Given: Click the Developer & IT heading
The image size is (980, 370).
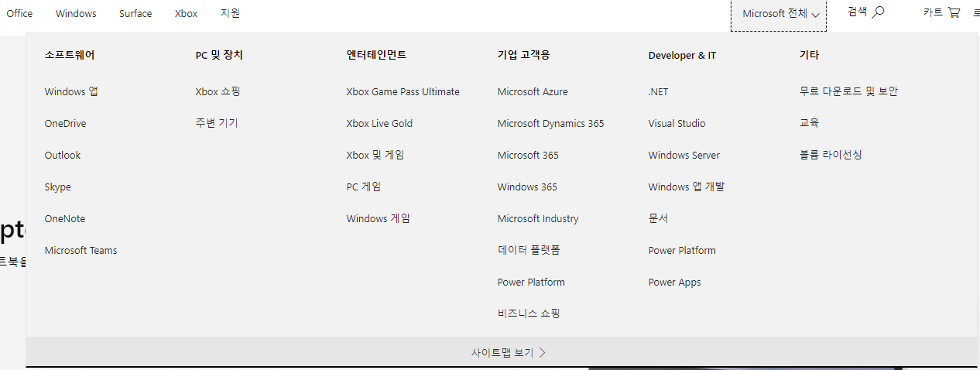Looking at the screenshot, I should tap(683, 55).
